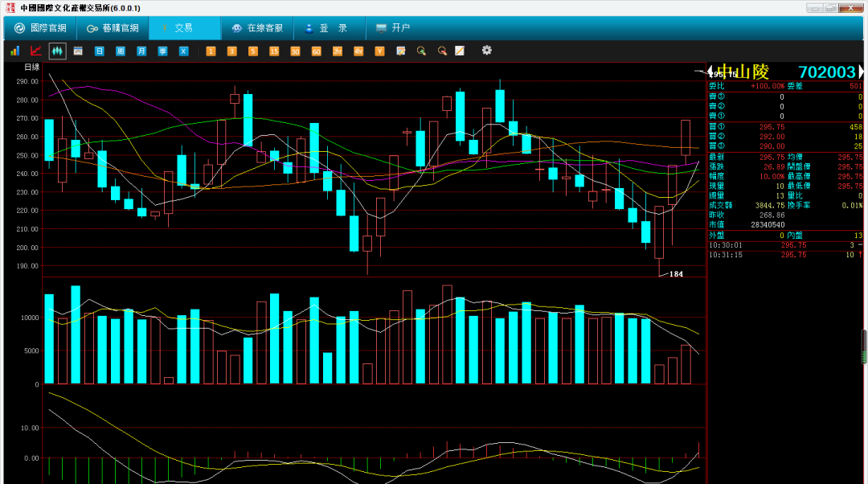Select buy level 3 price 290.00
Image resolution: width=868 pixels, height=484 pixels.
point(772,146)
